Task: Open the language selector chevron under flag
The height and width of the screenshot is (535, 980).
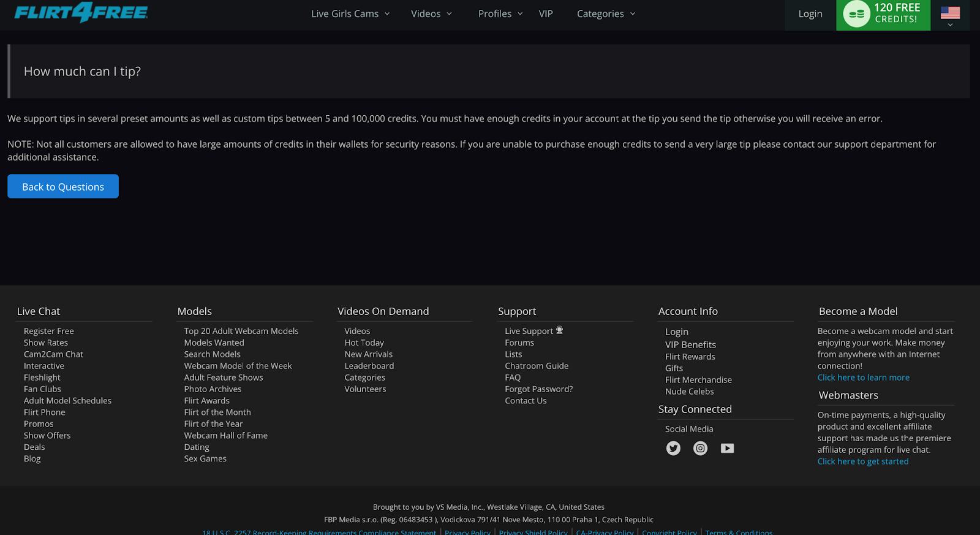Action: (x=950, y=25)
